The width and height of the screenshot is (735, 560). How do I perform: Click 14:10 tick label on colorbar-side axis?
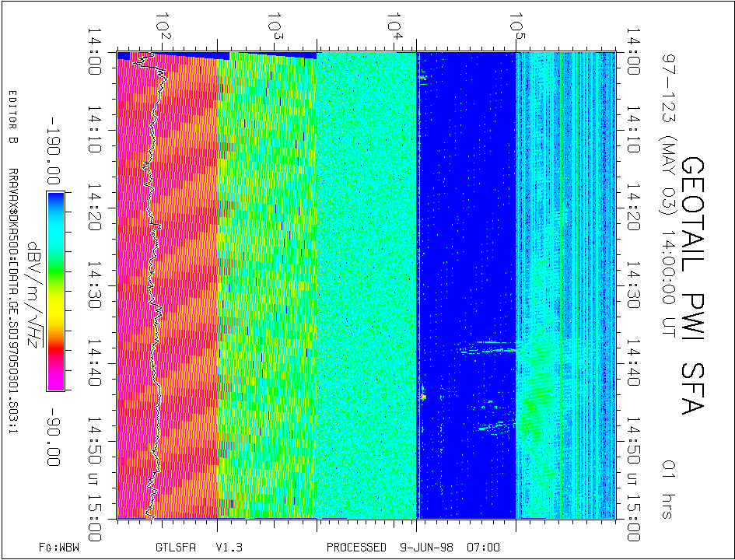94,130
